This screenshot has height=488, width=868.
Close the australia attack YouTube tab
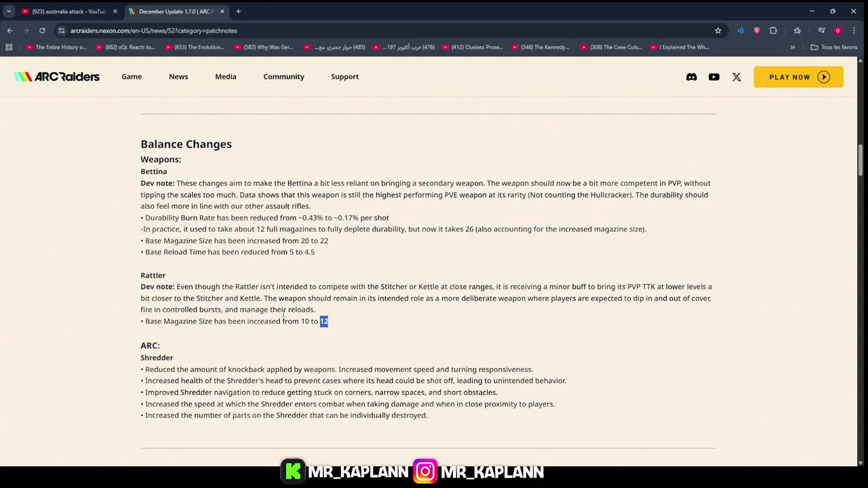(x=115, y=12)
